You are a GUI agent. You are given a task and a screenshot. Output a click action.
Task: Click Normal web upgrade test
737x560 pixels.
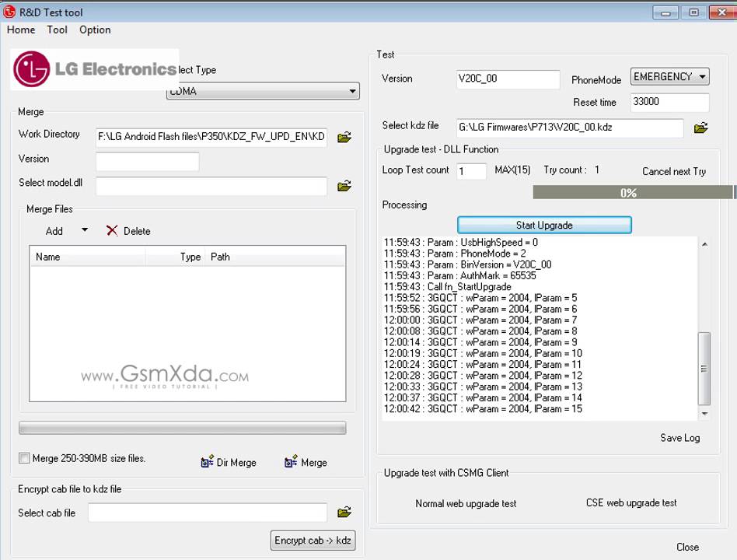pyautogui.click(x=466, y=503)
